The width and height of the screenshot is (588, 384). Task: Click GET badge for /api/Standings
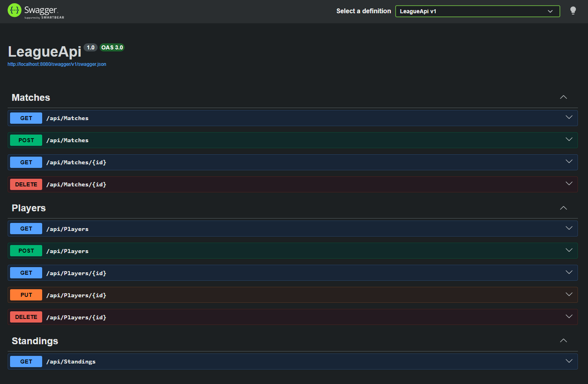pos(26,362)
